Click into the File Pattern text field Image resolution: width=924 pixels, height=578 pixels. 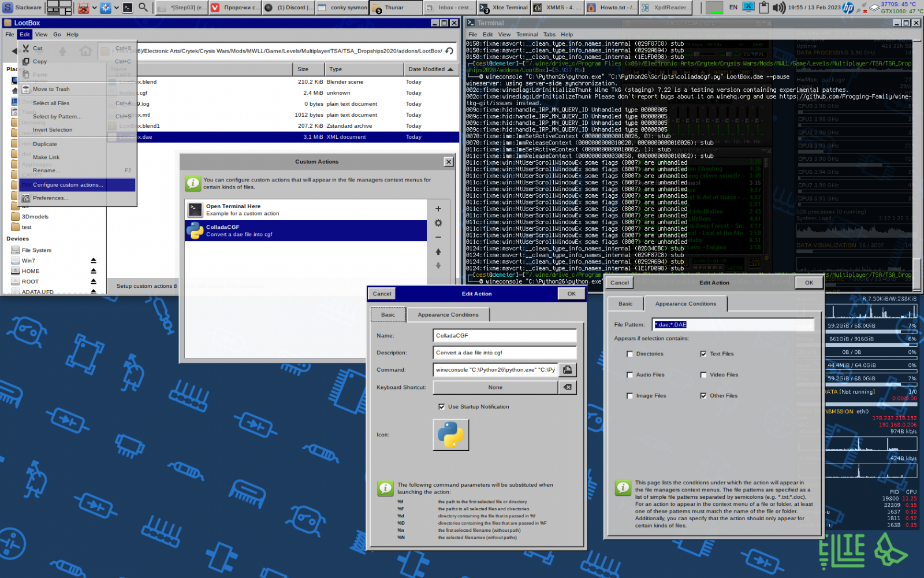[732, 325]
